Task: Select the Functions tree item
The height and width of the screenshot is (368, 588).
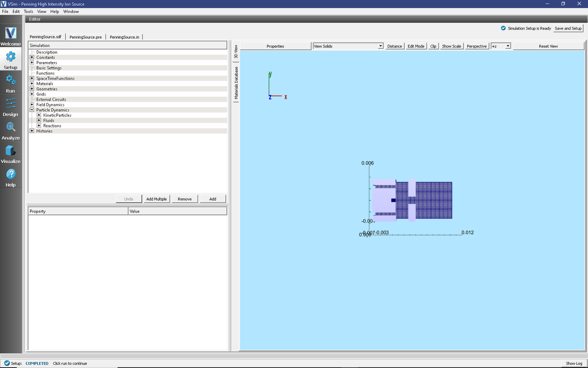Action: pos(45,73)
